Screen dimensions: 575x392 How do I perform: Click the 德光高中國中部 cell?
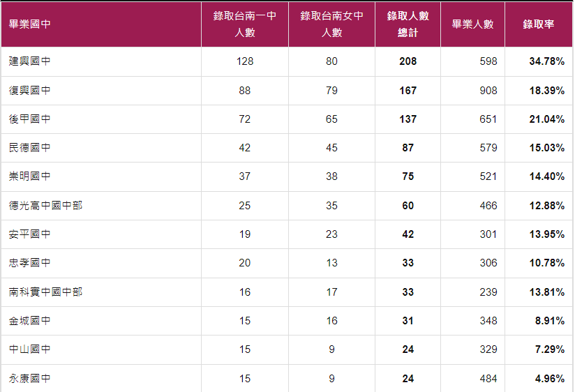[x=45, y=206]
